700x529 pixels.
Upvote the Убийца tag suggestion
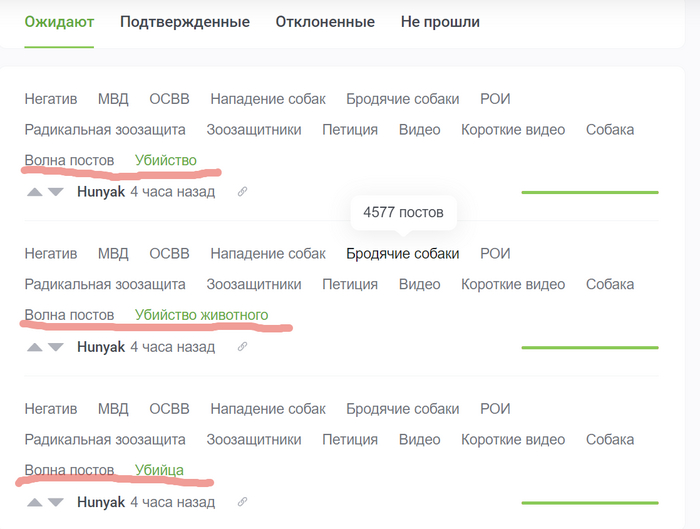coord(34,502)
